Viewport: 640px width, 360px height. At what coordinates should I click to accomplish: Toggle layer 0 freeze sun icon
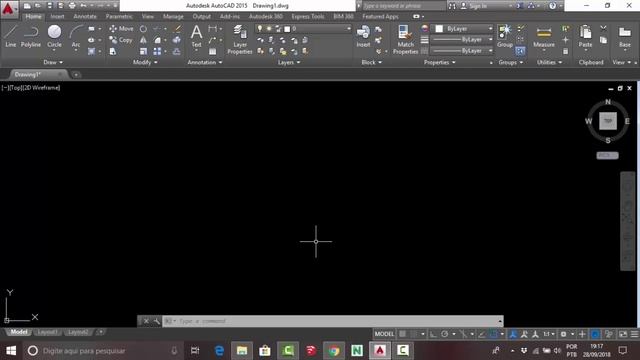269,29
